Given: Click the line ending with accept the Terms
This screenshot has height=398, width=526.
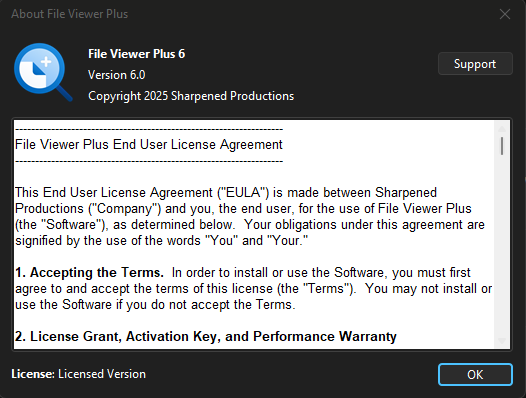Looking at the screenshot, I should [155, 305].
